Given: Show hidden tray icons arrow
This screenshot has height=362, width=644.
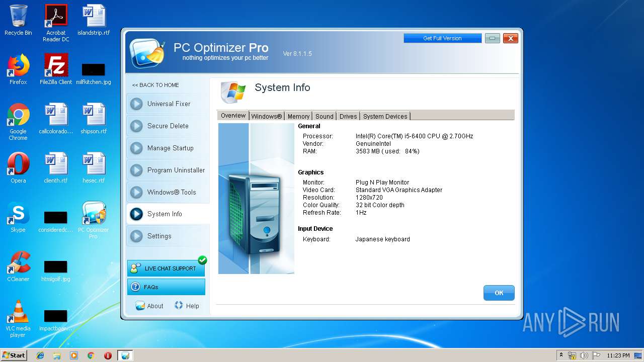Looking at the screenshot, I should (x=561, y=355).
